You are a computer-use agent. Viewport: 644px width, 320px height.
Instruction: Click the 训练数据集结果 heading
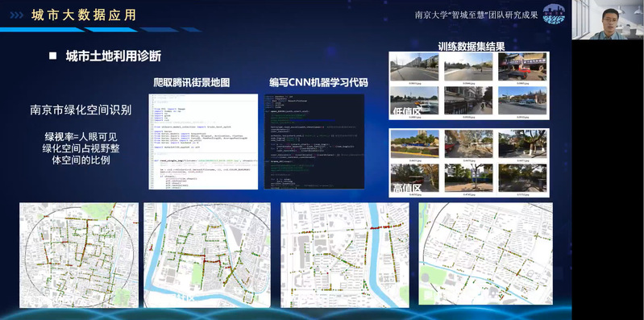click(471, 46)
